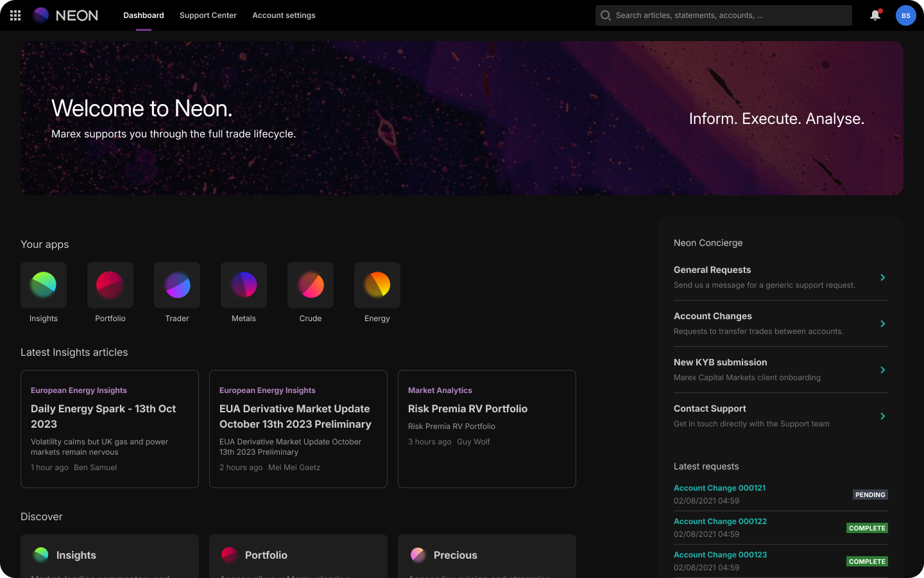Open the Support Center tab
This screenshot has width=924, height=578.
pyautogui.click(x=208, y=15)
